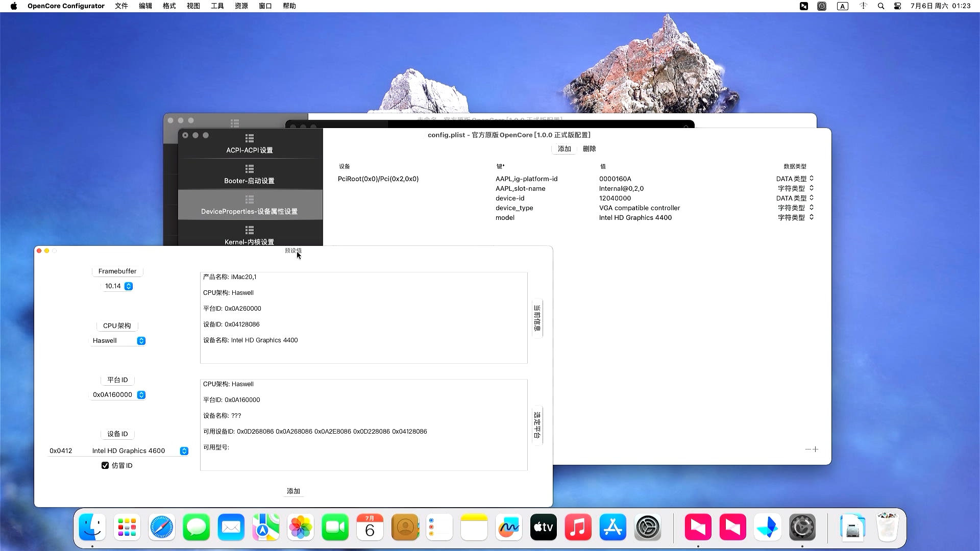Launch Safari from the Dock
Screen dimensions: 980x551
coord(162,527)
